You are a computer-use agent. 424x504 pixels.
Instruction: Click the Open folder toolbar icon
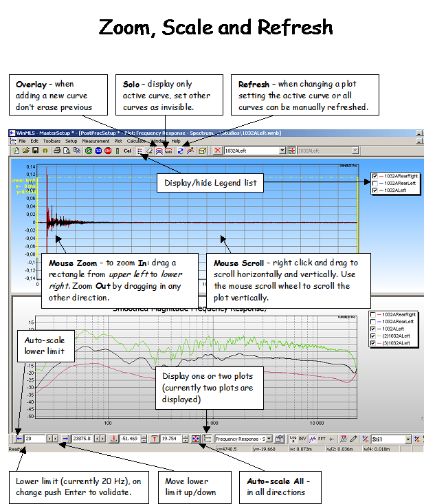point(25,151)
